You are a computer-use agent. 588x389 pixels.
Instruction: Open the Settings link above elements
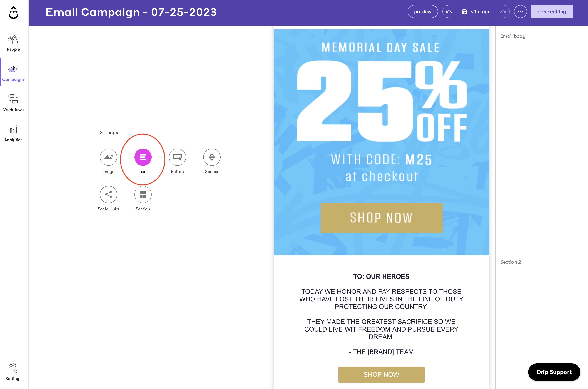pos(109,133)
